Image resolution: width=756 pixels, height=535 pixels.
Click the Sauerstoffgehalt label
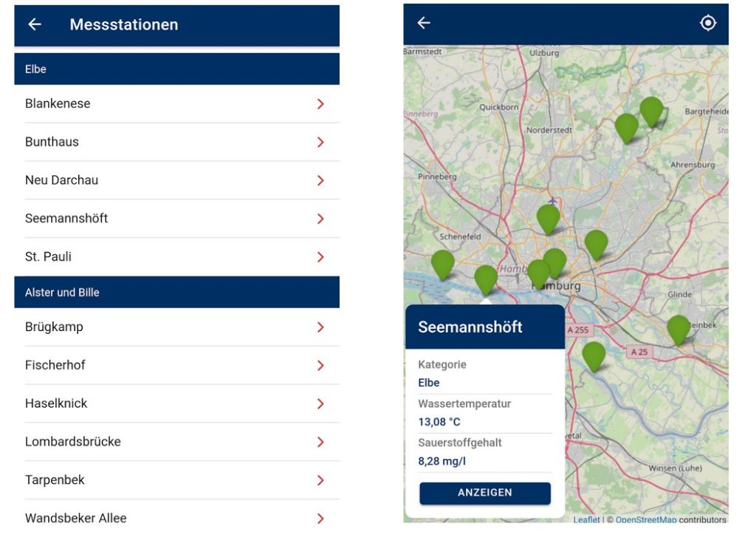pos(460,443)
